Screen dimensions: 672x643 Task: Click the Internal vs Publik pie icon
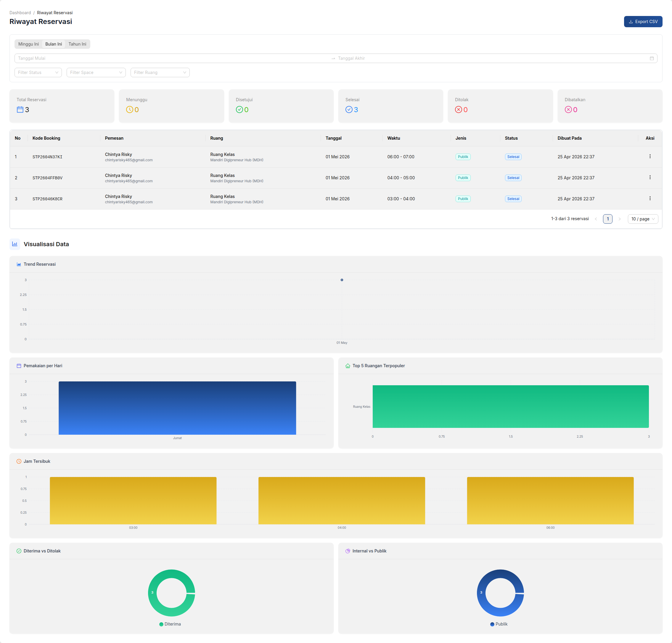(348, 551)
